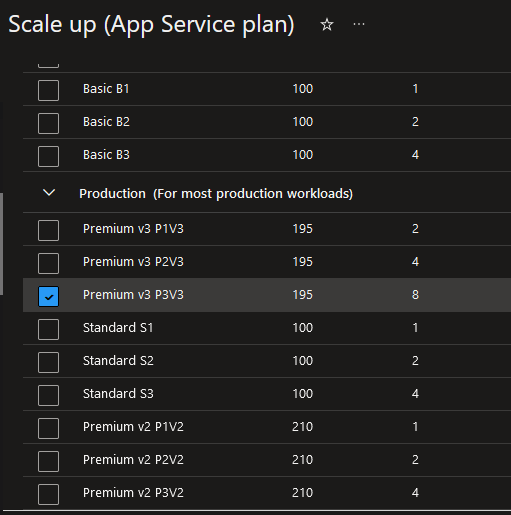Tick the Standard S3 checkbox
This screenshot has width=511, height=515.
pyautogui.click(x=48, y=395)
